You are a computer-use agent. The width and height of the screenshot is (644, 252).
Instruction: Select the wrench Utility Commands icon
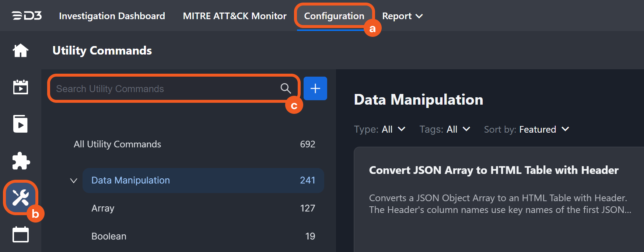coord(21,197)
